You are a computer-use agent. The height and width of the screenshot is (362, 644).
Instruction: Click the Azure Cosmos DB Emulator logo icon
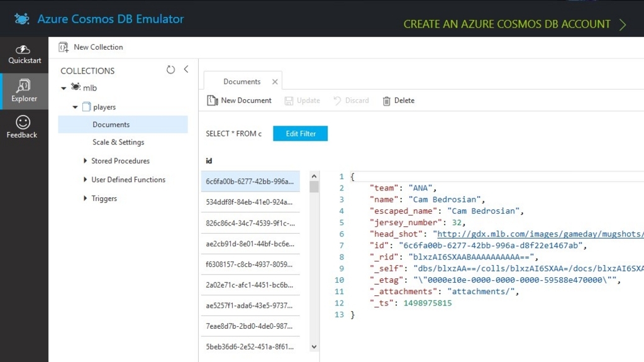click(x=22, y=19)
